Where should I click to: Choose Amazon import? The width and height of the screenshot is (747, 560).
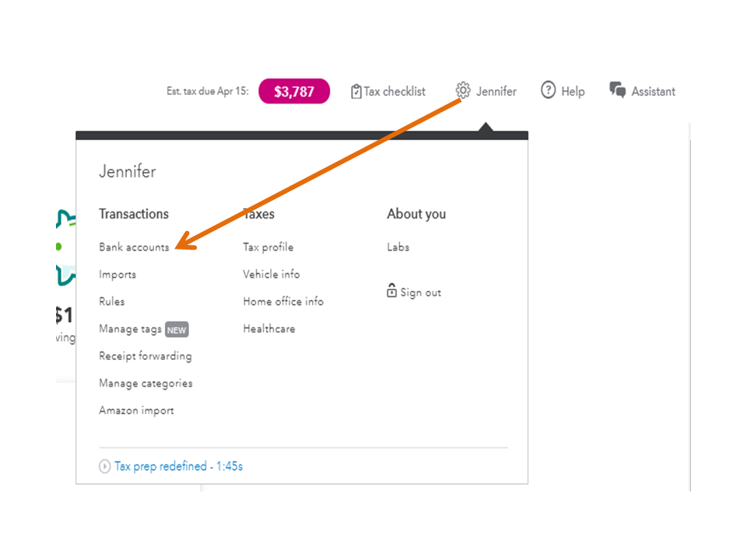coord(136,411)
